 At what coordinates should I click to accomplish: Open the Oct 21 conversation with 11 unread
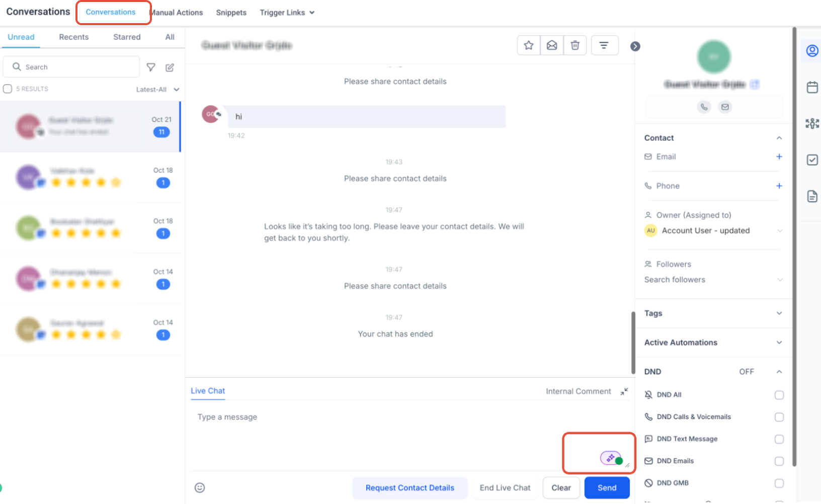pos(90,127)
